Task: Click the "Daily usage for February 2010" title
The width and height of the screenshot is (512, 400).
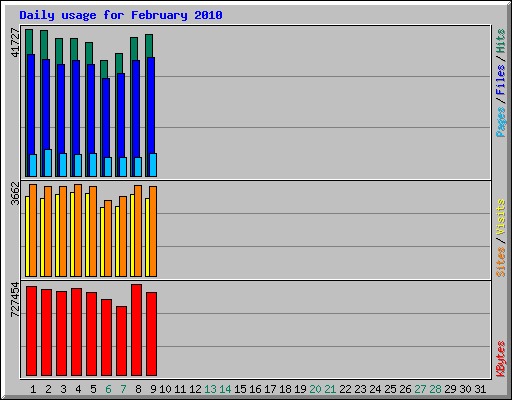Action: pyautogui.click(x=121, y=15)
